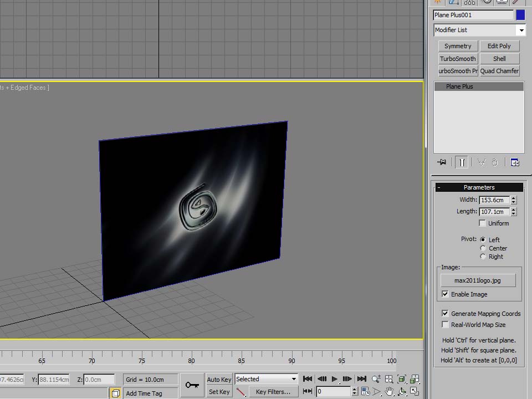The width and height of the screenshot is (532, 399).
Task: Toggle the selection lock icon
Action: 115,393
